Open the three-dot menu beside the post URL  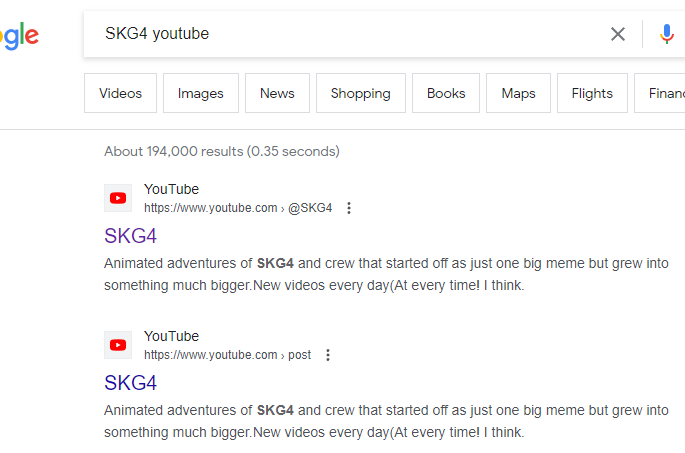328,355
